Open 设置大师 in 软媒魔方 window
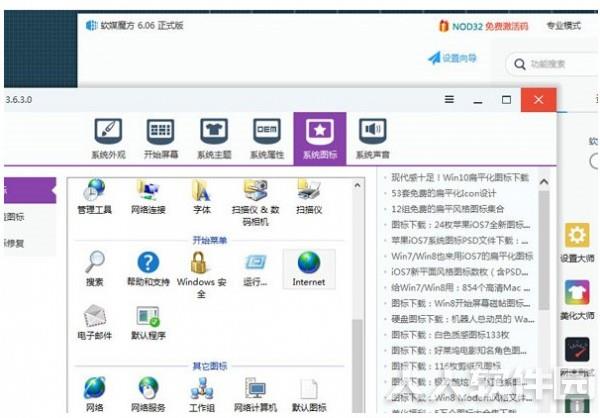The height and width of the screenshot is (418, 600). pos(577,243)
